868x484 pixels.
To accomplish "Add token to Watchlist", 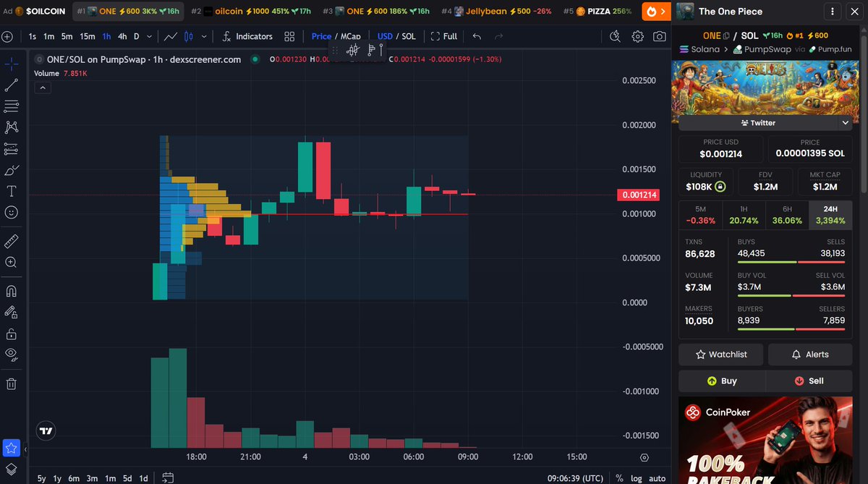I will coord(721,354).
